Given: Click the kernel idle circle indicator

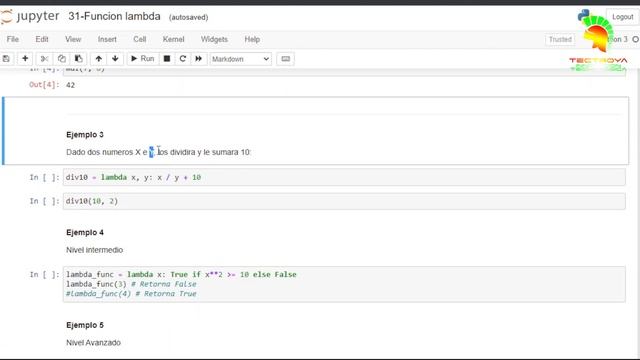Looking at the screenshot, I should point(636,39).
